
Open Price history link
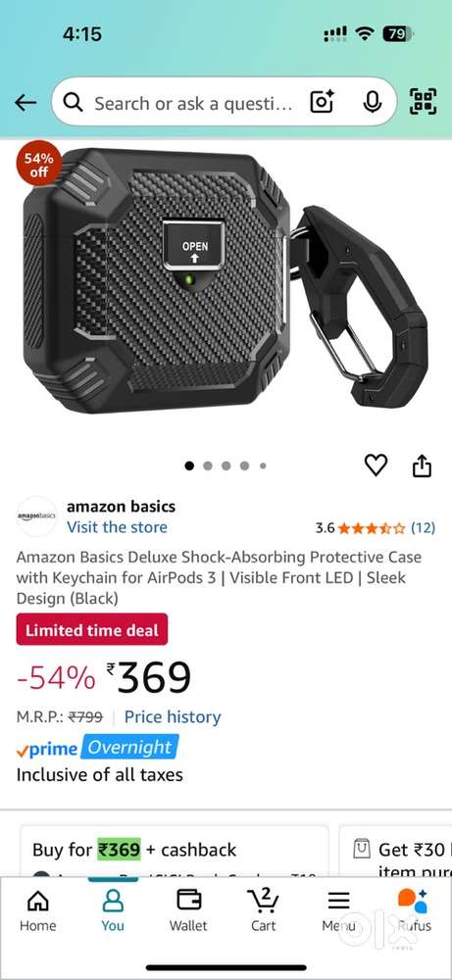173,717
